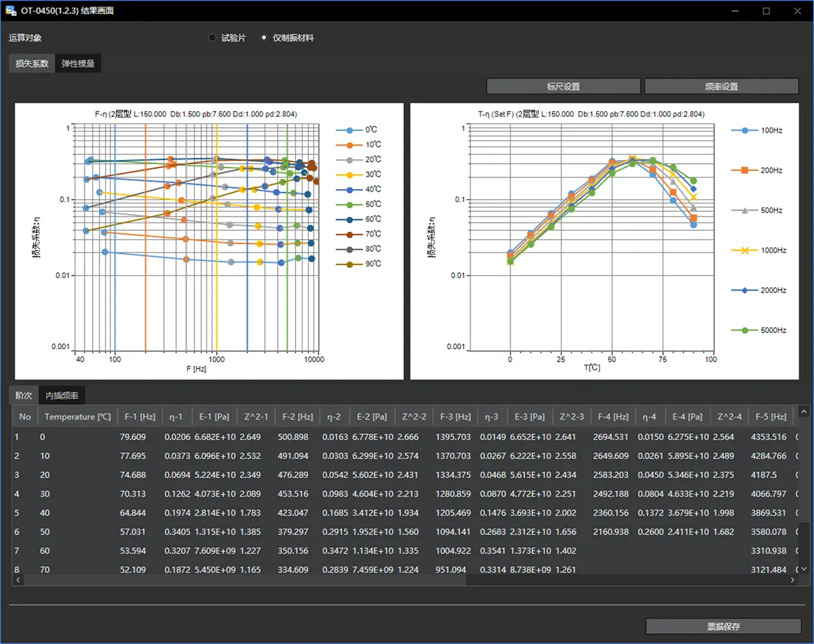Switch to the 弹性模量 tab
Image resolution: width=814 pixels, height=644 pixels.
pos(78,64)
